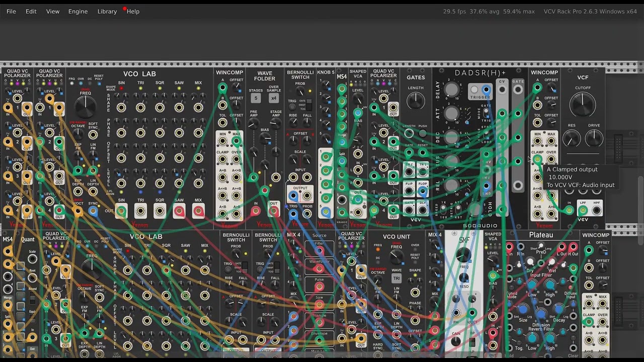Viewport: 644px width, 362px height.
Task: Click the Wavefolder port in Source module
Action: (319, 268)
